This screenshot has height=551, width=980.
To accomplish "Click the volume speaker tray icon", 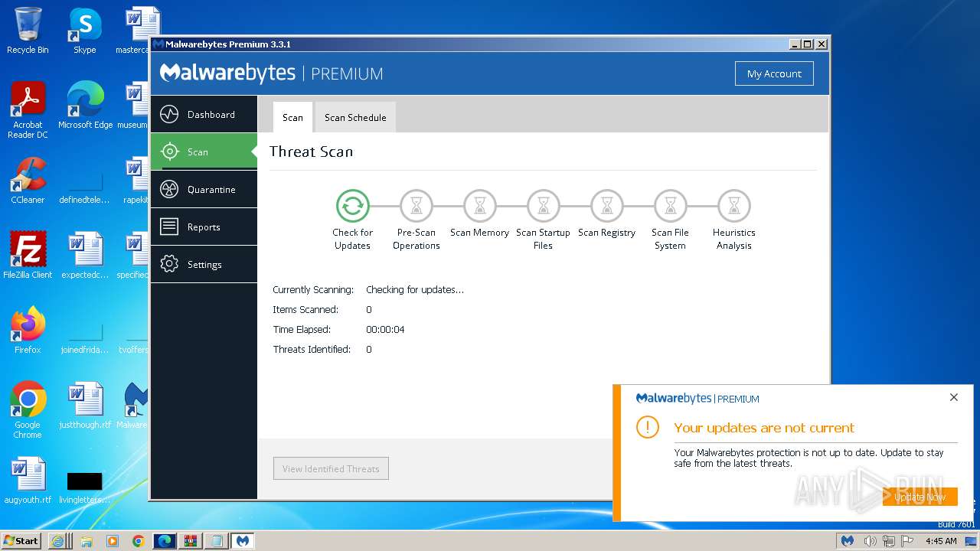I will tap(870, 540).
